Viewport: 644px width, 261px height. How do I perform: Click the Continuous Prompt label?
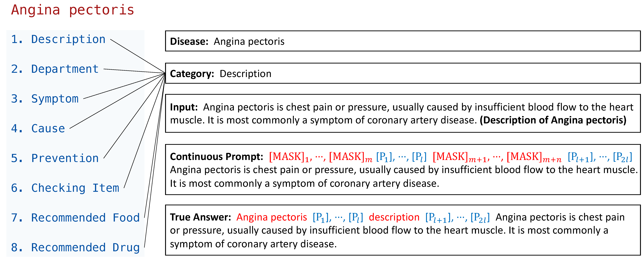[x=216, y=157]
